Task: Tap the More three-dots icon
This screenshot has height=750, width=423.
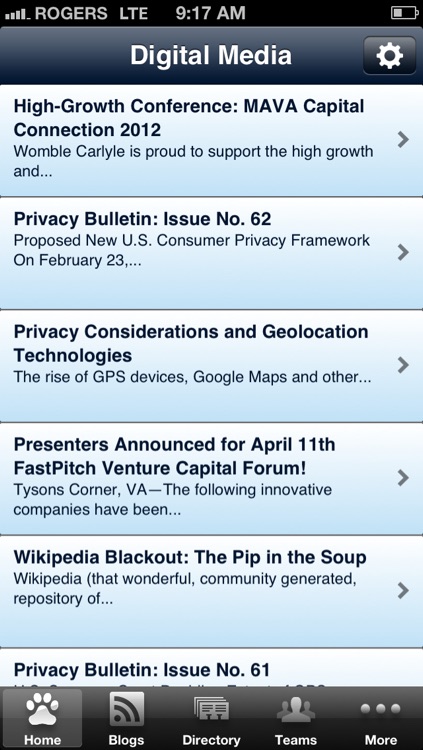Action: point(381,709)
